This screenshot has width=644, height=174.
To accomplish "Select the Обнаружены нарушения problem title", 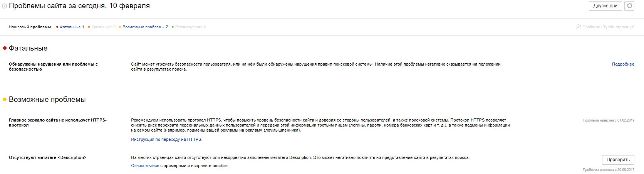I will point(53,67).
